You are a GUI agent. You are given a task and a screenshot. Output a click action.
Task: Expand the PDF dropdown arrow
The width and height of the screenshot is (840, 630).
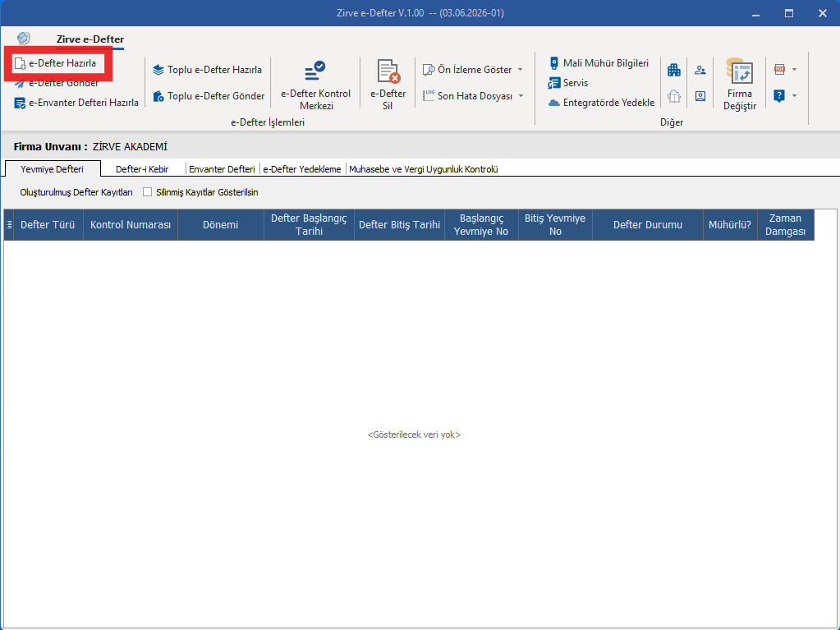click(795, 69)
